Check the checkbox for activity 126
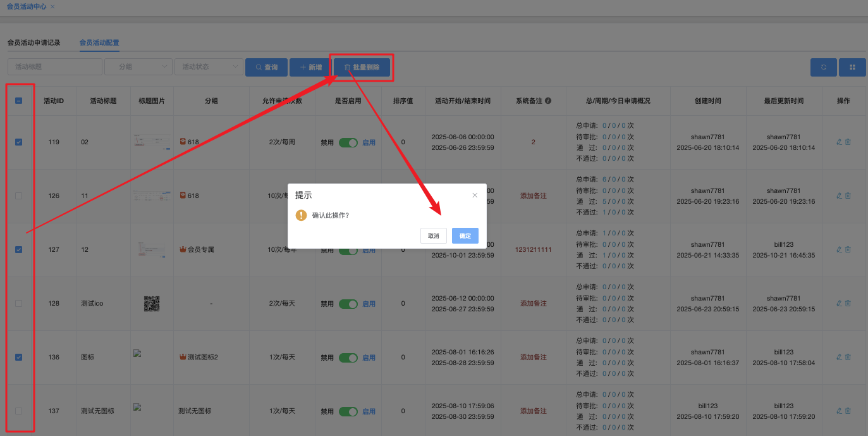This screenshot has height=436, width=868. (x=18, y=196)
